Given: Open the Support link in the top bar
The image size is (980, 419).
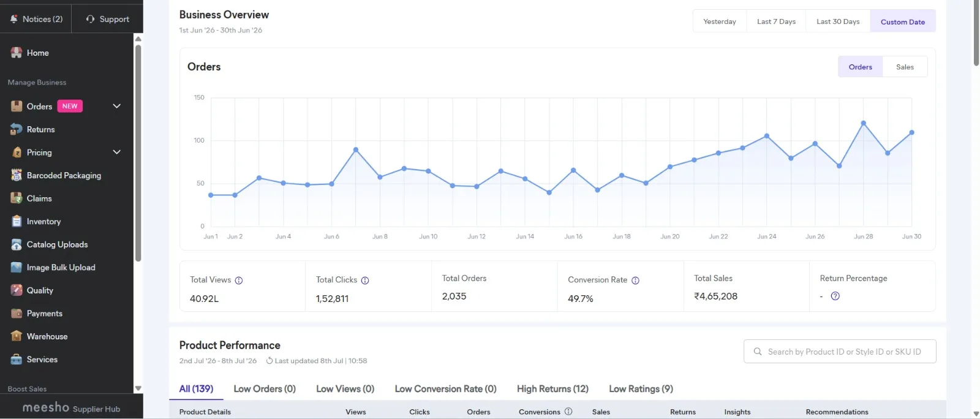Looking at the screenshot, I should (x=108, y=19).
